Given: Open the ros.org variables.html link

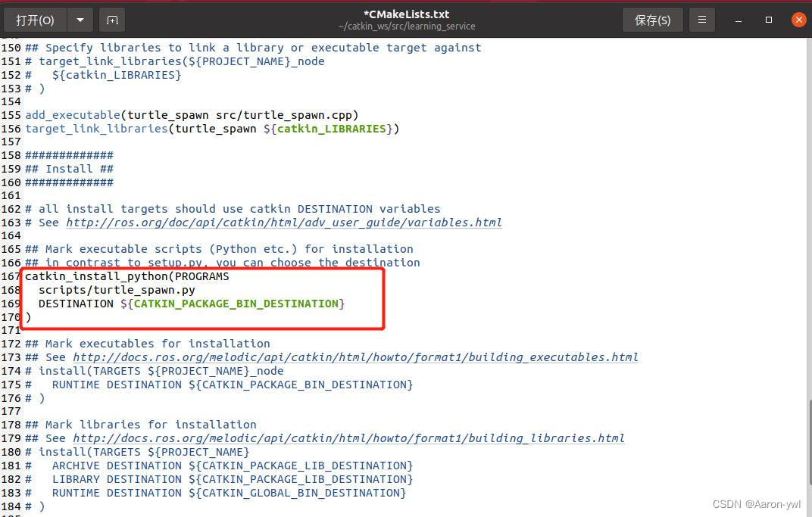Looking at the screenshot, I should [284, 223].
